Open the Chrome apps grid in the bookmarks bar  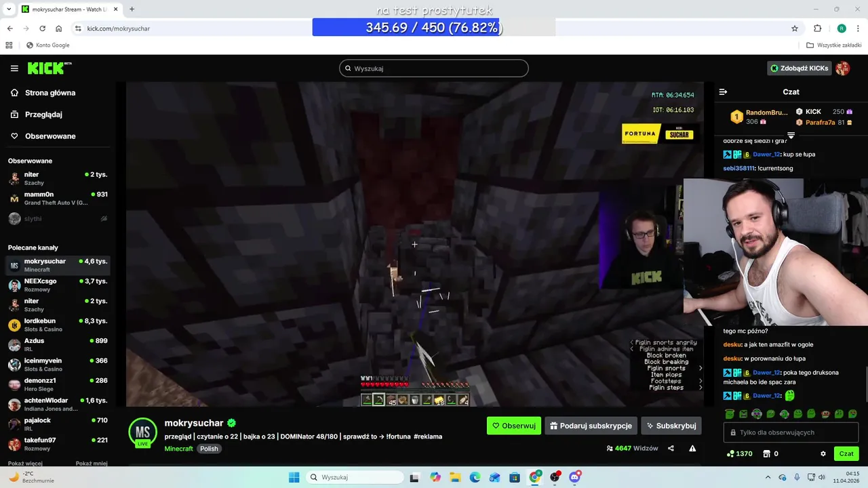click(x=9, y=45)
